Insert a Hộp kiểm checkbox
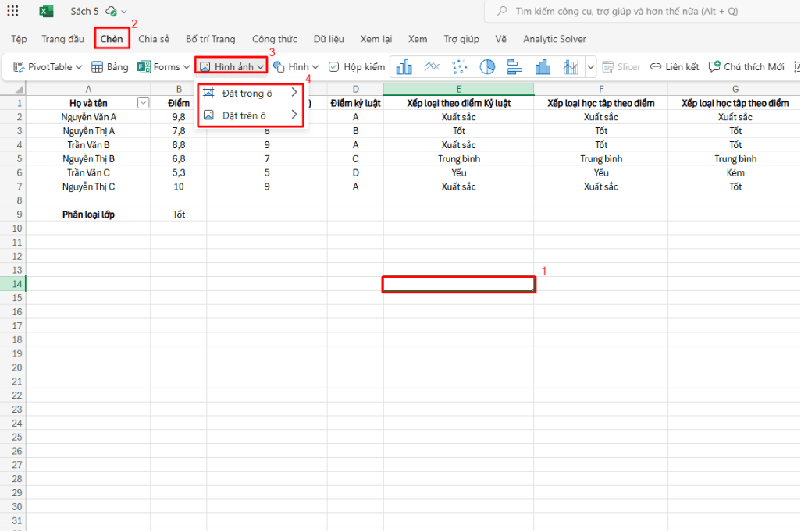This screenshot has width=801, height=532. tap(357, 67)
